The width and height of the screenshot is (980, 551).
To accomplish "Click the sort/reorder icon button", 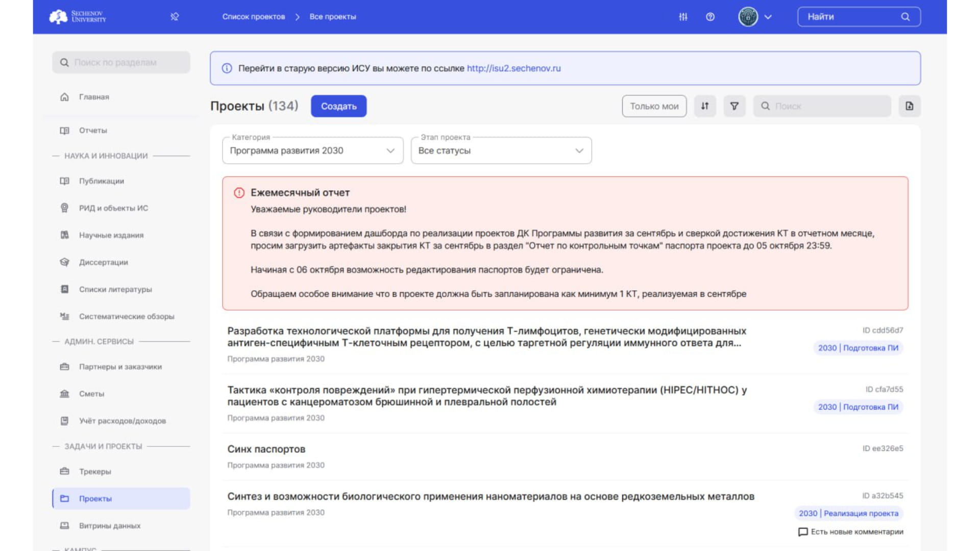I will 704,106.
